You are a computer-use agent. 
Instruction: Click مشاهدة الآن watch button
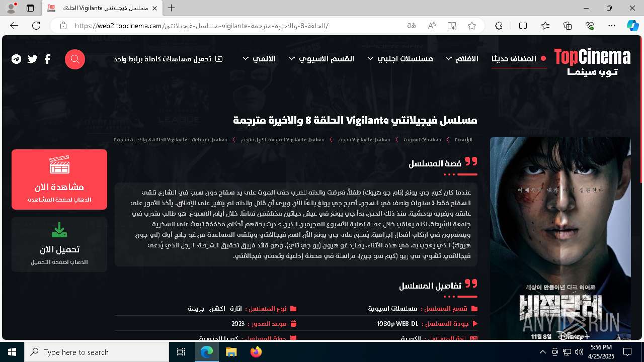[59, 179]
